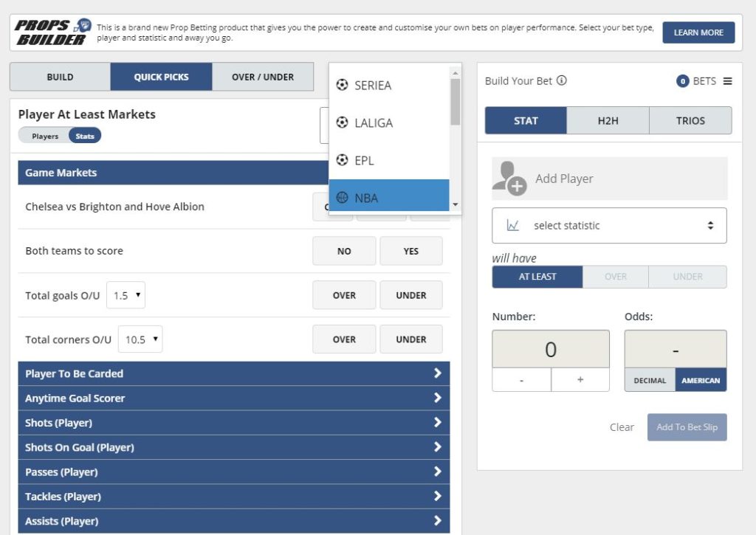Click UNDER for Total corners O/U

[410, 339]
